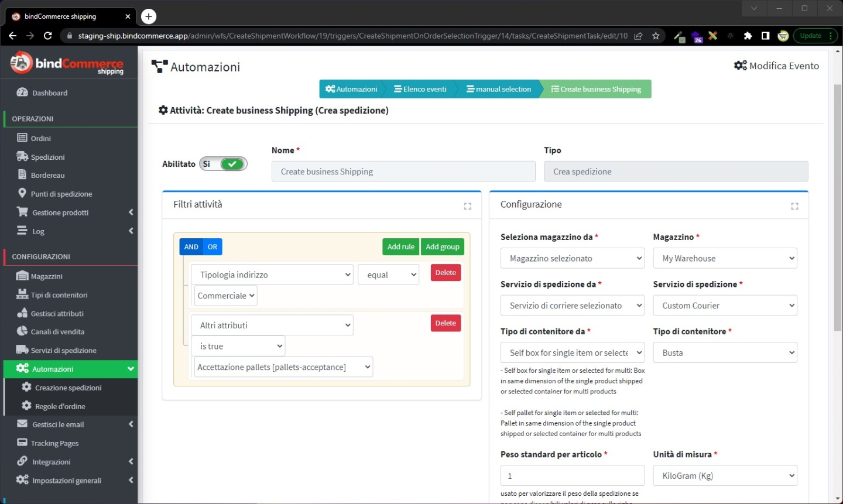Delete the Tipologia indirizzo rule
This screenshot has width=843, height=504.
point(446,273)
